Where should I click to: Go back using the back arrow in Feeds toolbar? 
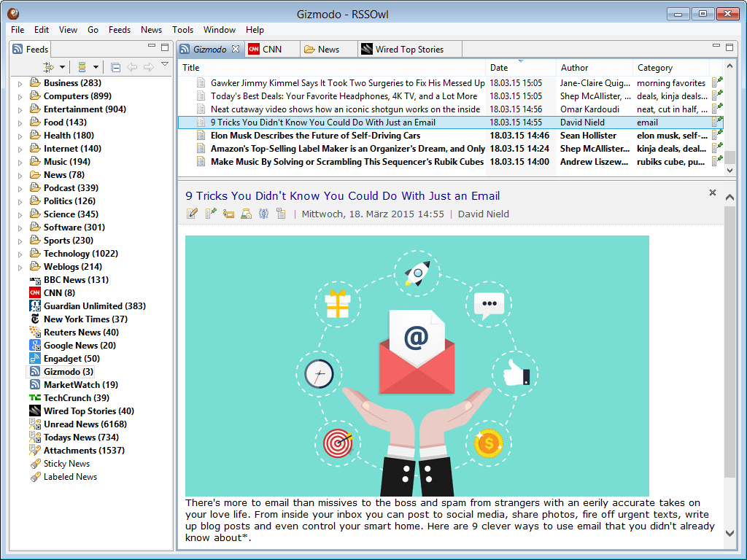[132, 66]
